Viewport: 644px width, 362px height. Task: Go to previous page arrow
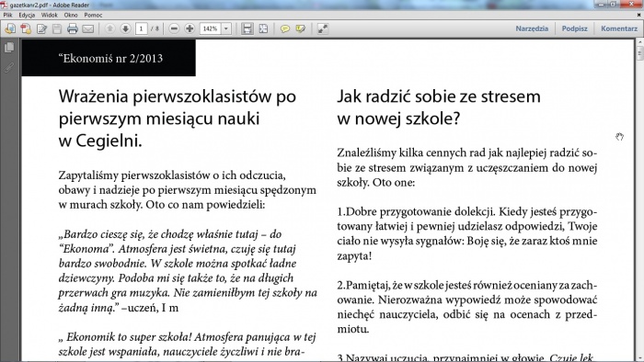[x=110, y=28]
